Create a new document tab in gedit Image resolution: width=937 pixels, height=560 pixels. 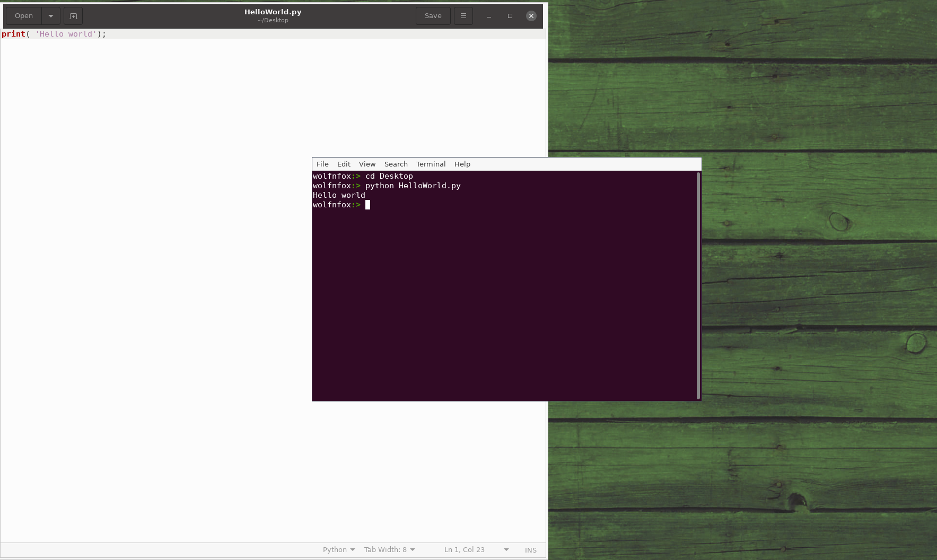[x=73, y=16]
